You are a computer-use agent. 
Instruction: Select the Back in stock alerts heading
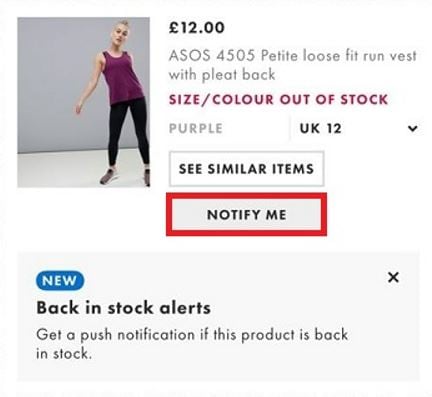point(123,307)
